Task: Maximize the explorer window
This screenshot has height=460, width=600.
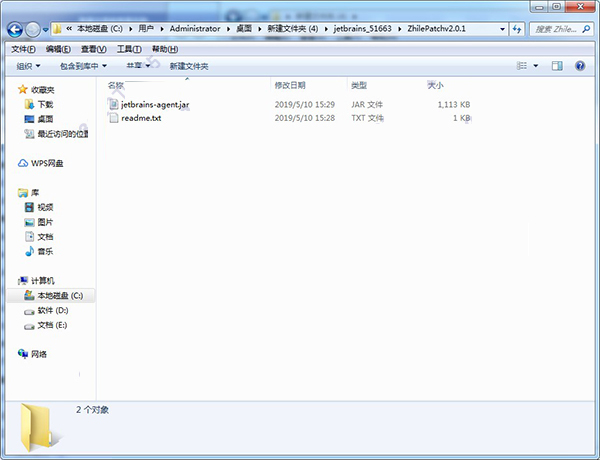Action: pyautogui.click(x=557, y=7)
